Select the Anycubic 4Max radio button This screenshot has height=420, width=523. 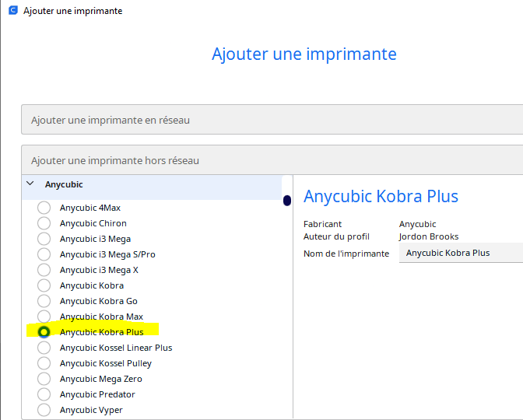coord(44,208)
